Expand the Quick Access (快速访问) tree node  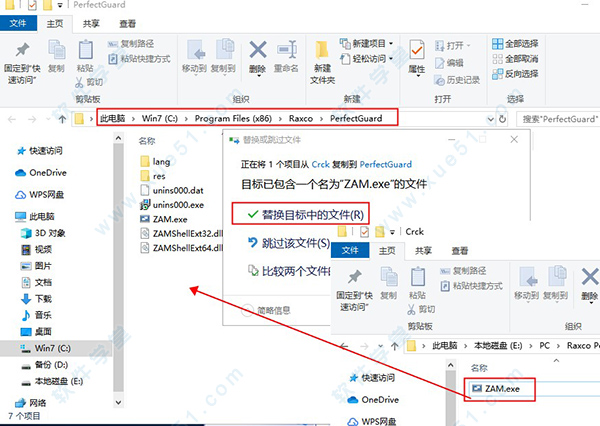click(8, 149)
